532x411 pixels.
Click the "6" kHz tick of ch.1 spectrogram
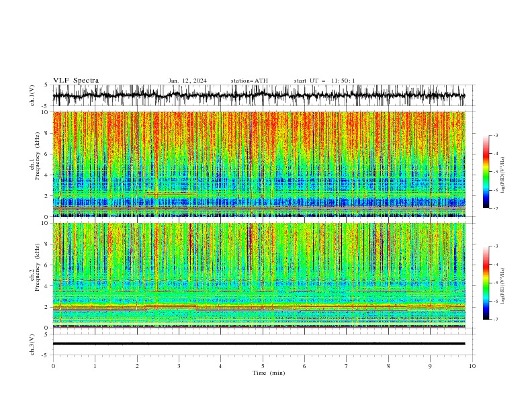click(x=48, y=154)
